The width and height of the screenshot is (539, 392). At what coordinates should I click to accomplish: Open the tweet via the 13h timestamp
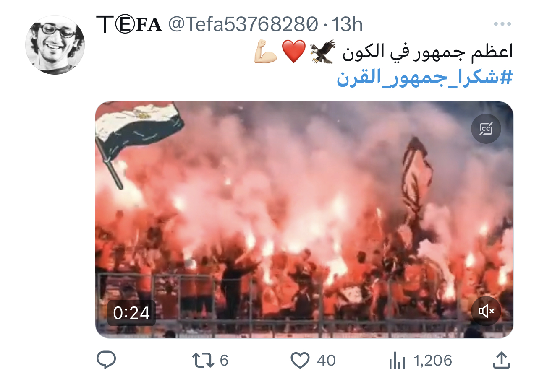tap(348, 25)
